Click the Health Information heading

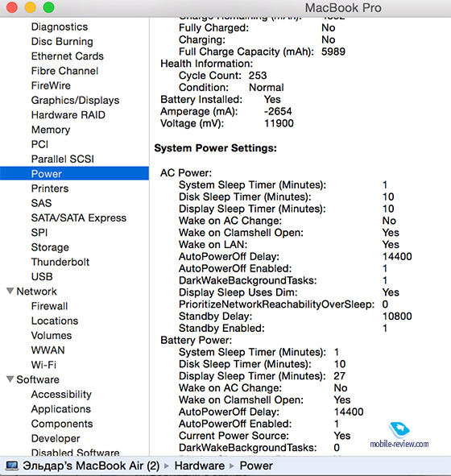click(x=206, y=64)
